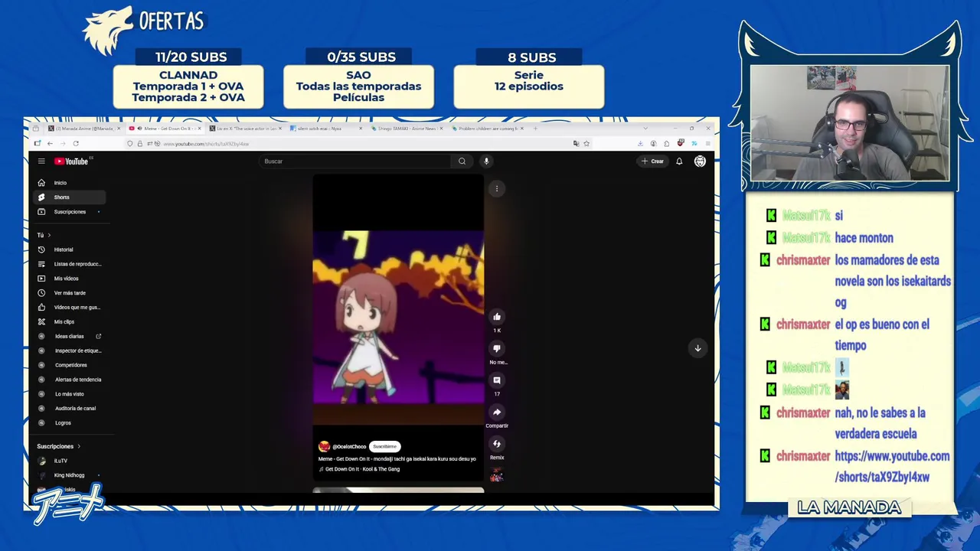Switch to the silent witch tab
Viewport: 980px width, 551px height.
325,129
